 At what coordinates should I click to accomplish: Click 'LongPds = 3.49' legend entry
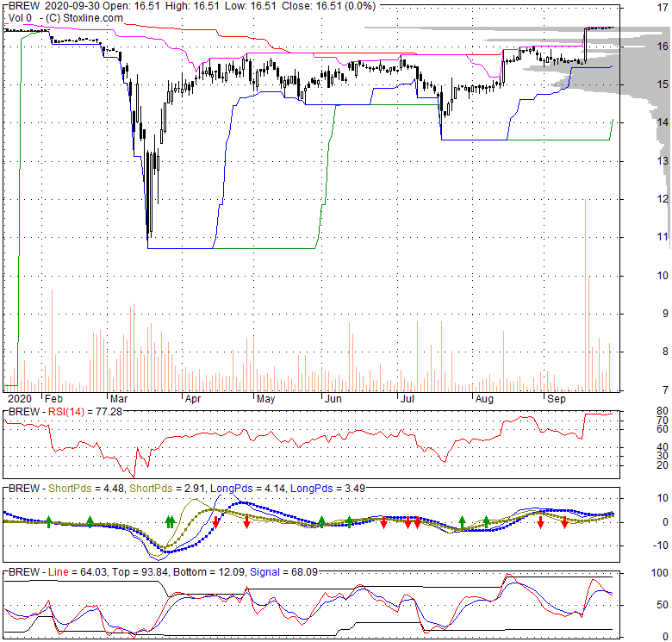coord(328,489)
